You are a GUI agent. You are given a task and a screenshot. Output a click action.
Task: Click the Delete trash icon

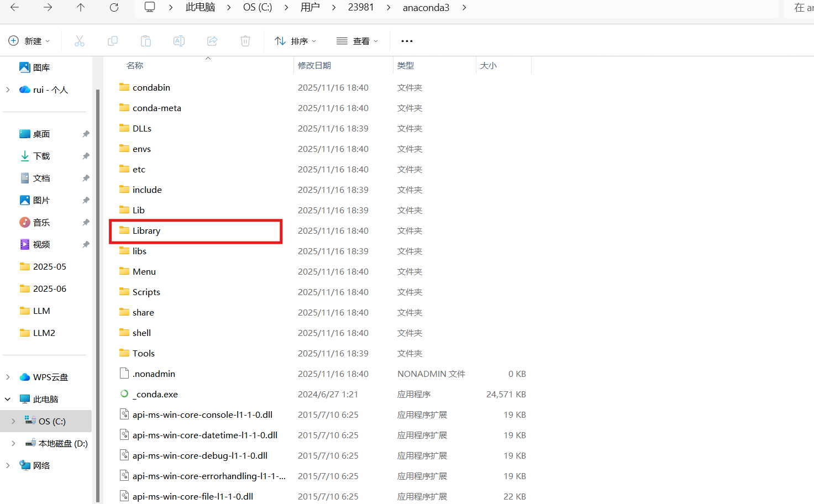[x=245, y=41]
